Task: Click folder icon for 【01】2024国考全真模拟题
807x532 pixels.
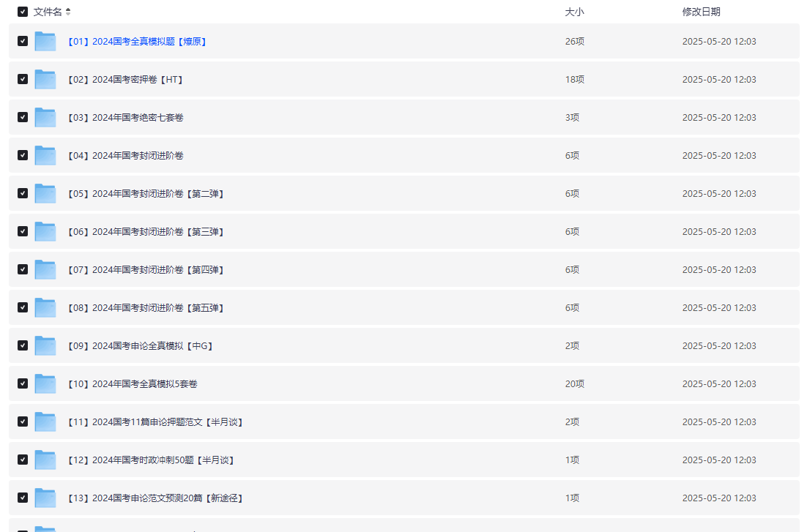Action: coord(45,42)
